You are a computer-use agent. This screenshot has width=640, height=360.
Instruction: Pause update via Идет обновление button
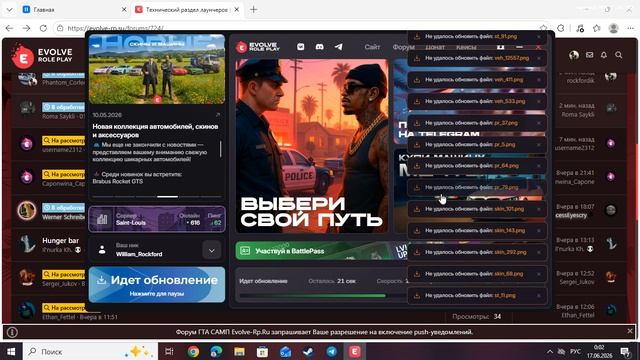[x=157, y=284]
